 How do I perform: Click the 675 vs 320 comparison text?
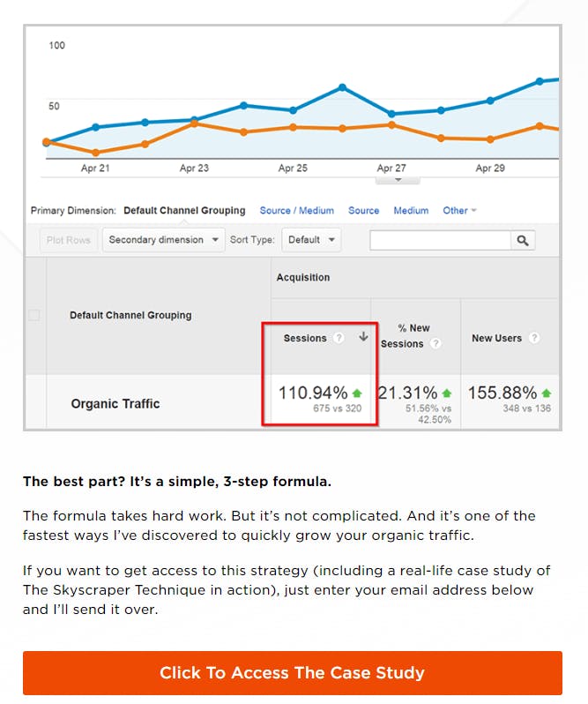coord(338,408)
